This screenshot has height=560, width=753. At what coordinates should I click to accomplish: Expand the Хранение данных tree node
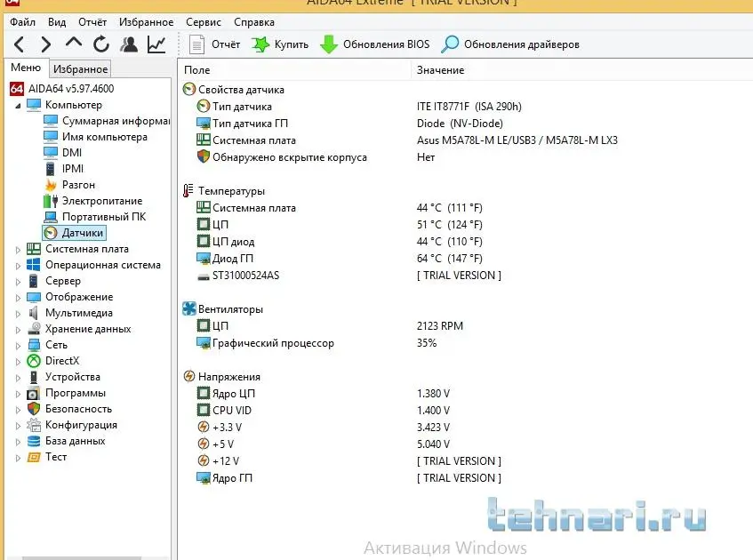18,330
